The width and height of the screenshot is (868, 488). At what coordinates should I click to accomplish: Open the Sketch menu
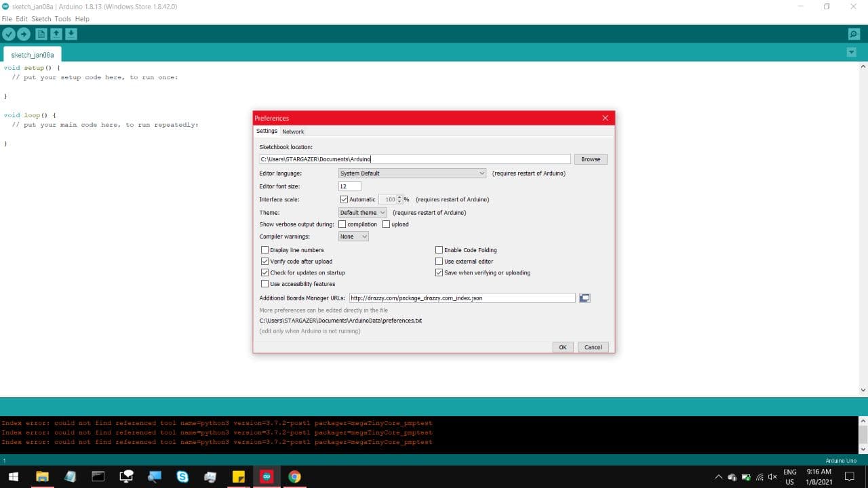[x=41, y=19]
